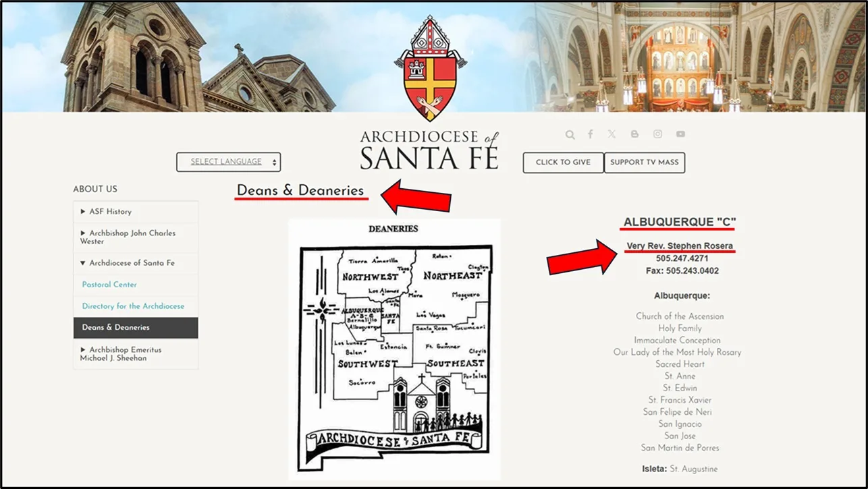Click St. Edwin parish entry
The image size is (868, 489).
(x=680, y=389)
